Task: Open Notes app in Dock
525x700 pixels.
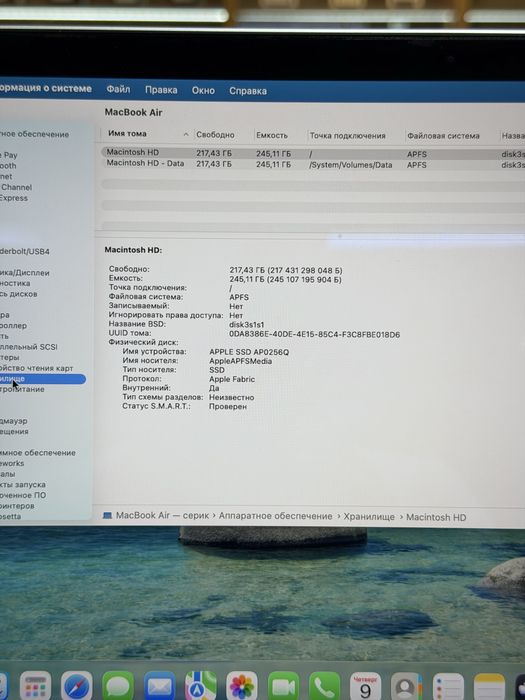Action: (489, 687)
